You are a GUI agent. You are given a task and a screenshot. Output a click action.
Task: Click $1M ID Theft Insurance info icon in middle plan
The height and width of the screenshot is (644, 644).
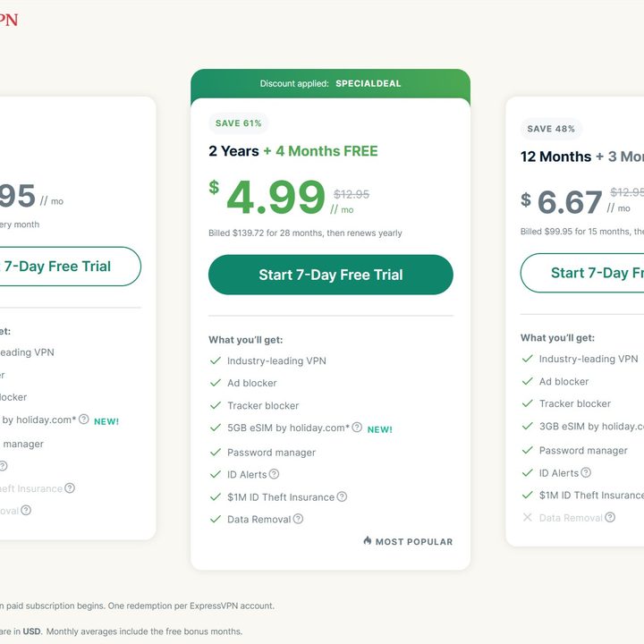pos(342,496)
